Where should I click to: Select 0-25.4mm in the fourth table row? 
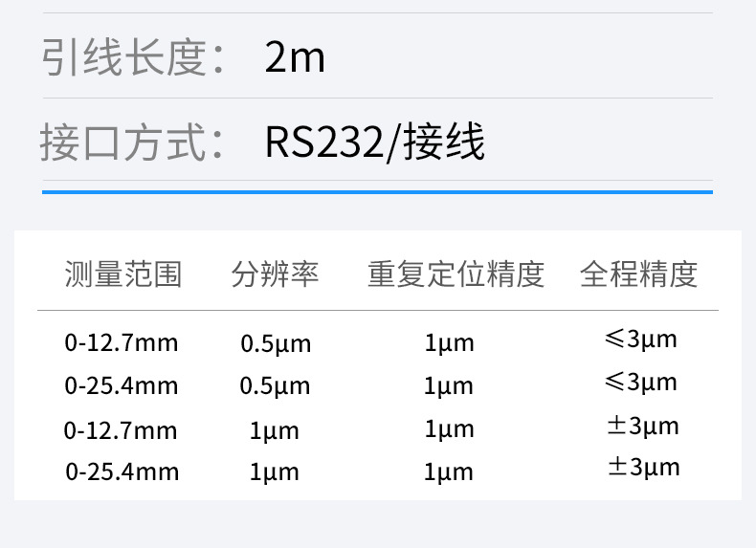click(122, 471)
